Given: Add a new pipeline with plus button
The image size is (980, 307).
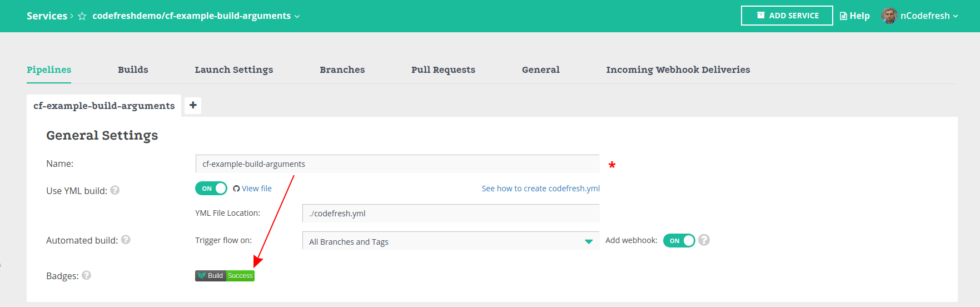Looking at the screenshot, I should (x=193, y=105).
